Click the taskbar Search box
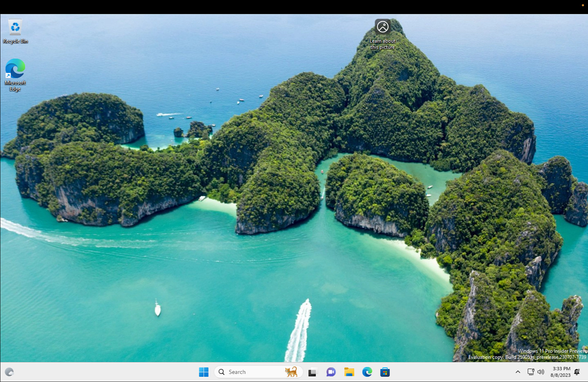Screen dimensions: 588x382 click(258, 372)
